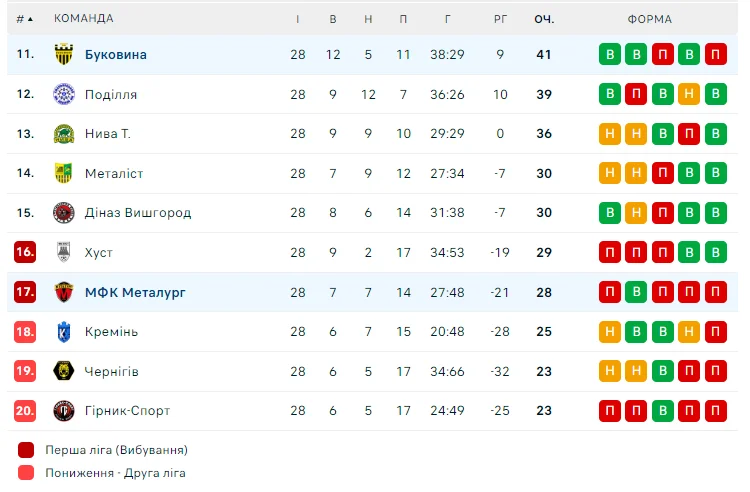The image size is (750, 492).
Task: Click the Хуст team logo
Action: [x=64, y=253]
